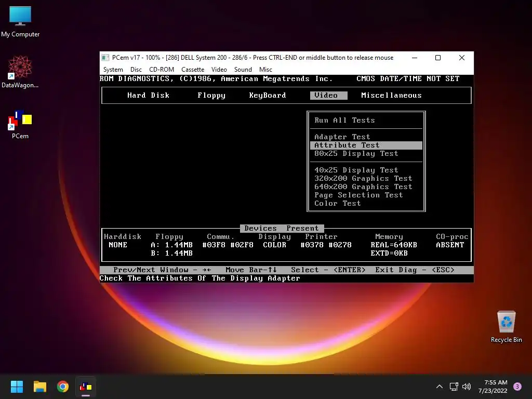The width and height of the screenshot is (532, 399).
Task: Open the System menu in PCem
Action: 113,70
